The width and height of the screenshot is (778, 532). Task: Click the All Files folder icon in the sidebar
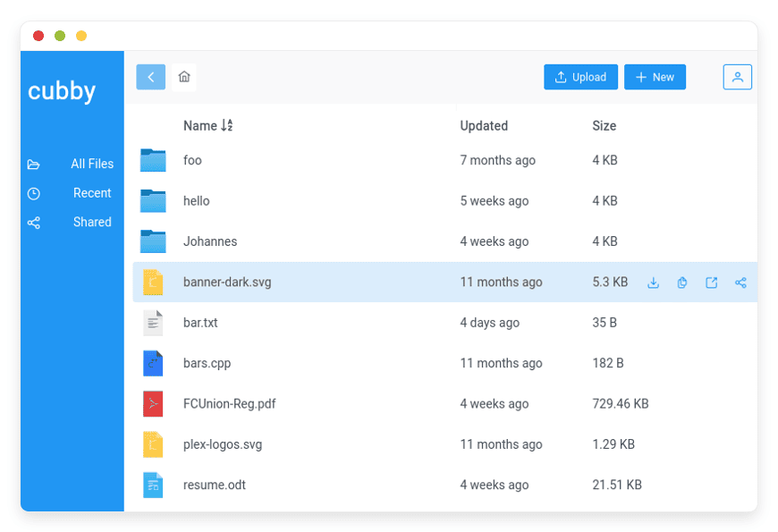click(34, 165)
